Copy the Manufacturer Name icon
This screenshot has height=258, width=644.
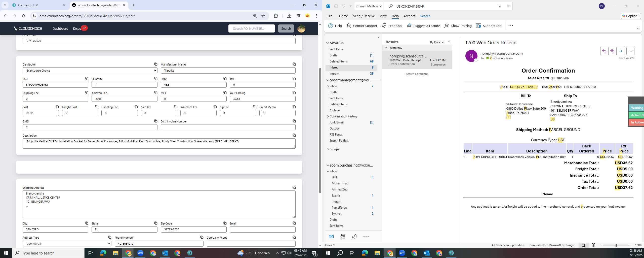(x=294, y=64)
